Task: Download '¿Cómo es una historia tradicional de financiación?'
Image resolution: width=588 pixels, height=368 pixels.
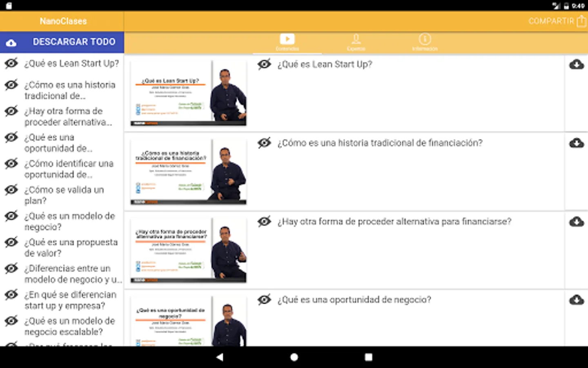Action: [x=576, y=143]
